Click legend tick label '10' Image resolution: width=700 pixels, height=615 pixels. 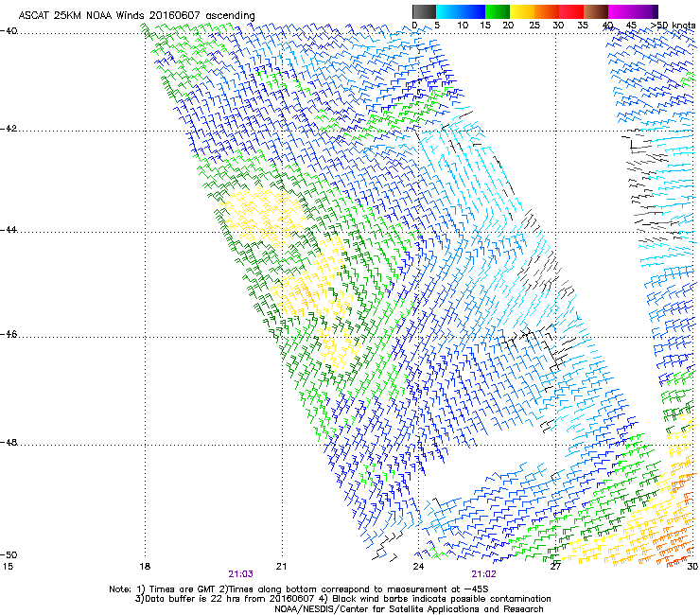click(x=463, y=25)
